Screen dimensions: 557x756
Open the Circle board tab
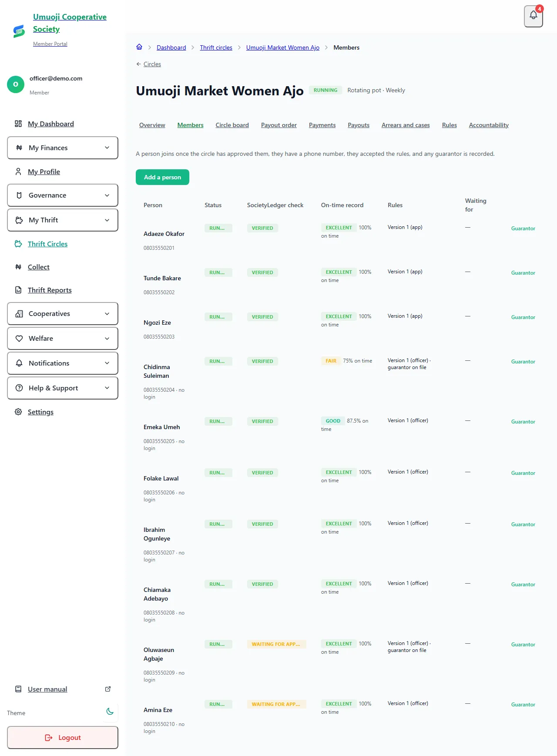tap(232, 125)
